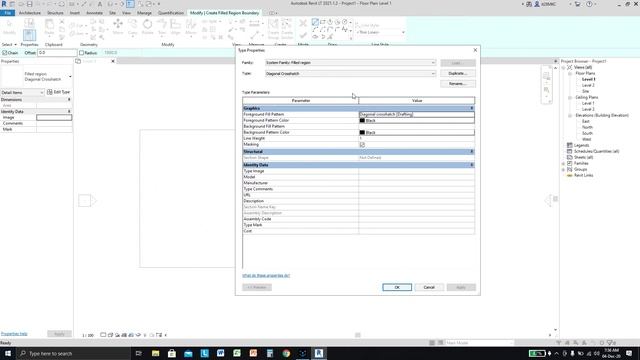
Task: Click the Edit Type button
Action: click(x=59, y=92)
